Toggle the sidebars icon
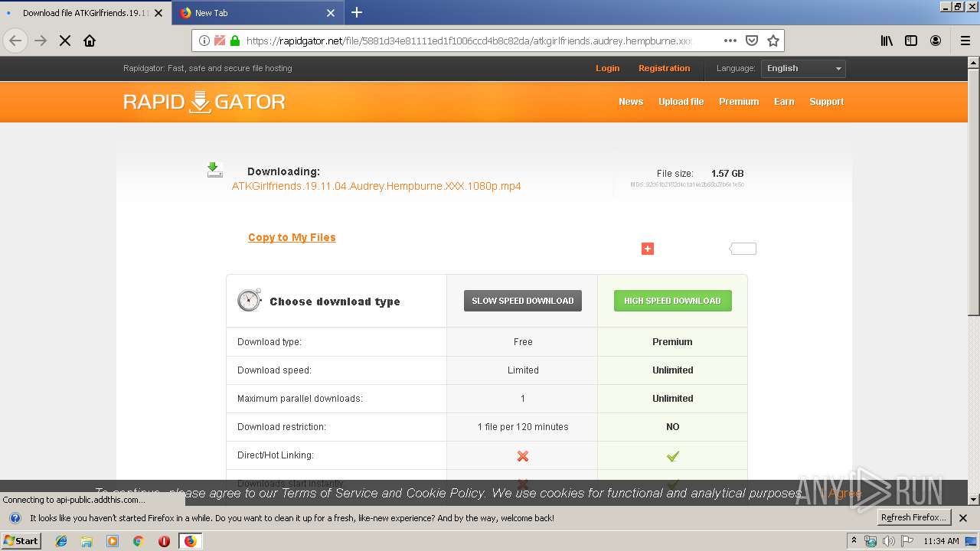 (x=911, y=41)
